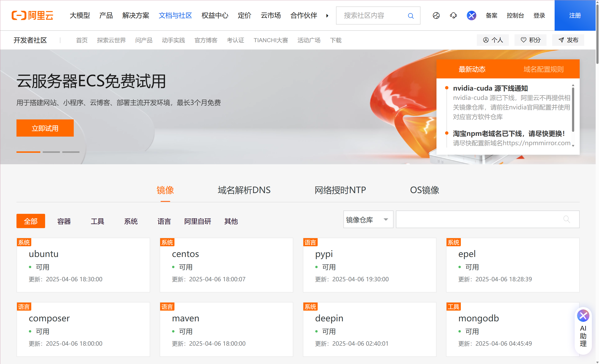Switch to the OS镜像 tab
599x364 pixels.
[425, 190]
